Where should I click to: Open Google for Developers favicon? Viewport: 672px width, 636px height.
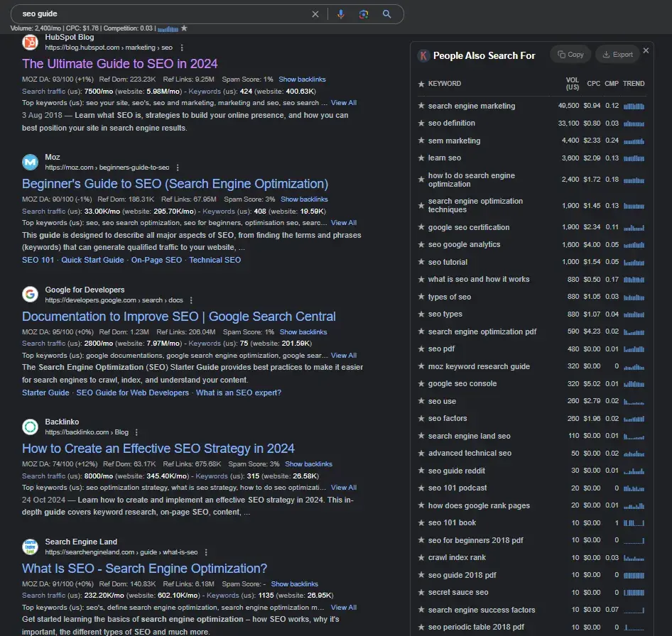pyautogui.click(x=30, y=295)
